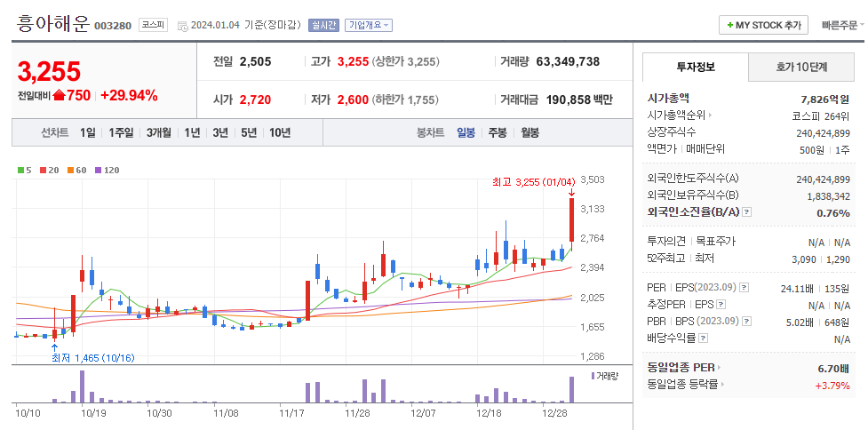Select the 월봉 candle chart
The image size is (868, 430).
(530, 132)
